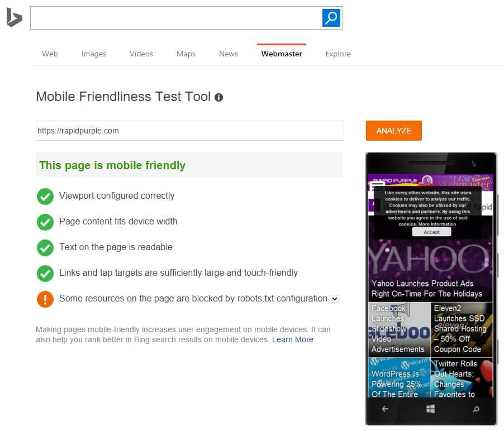
Task: Click green check icon for Text on the page is readable
Action: point(45,248)
